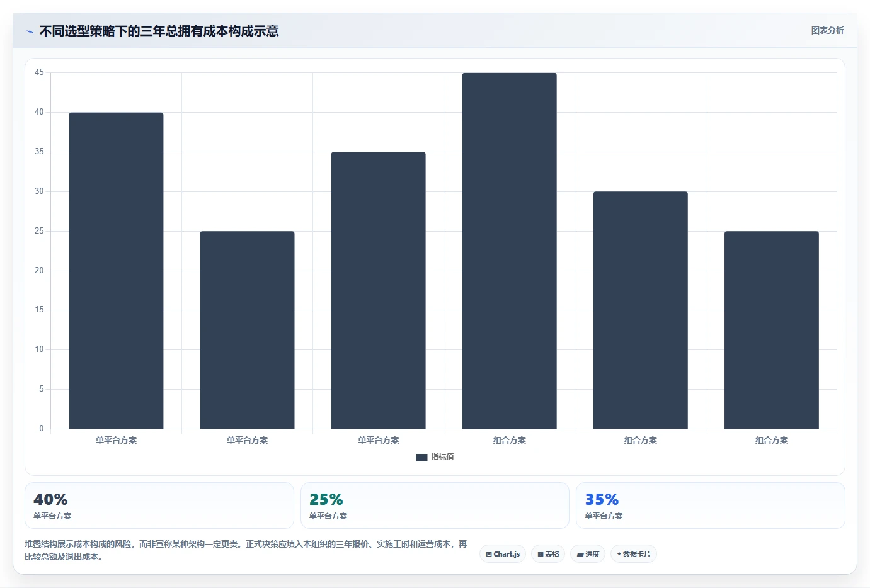Toggle the 指标值 legend color box
870x588 pixels.
pos(421,458)
